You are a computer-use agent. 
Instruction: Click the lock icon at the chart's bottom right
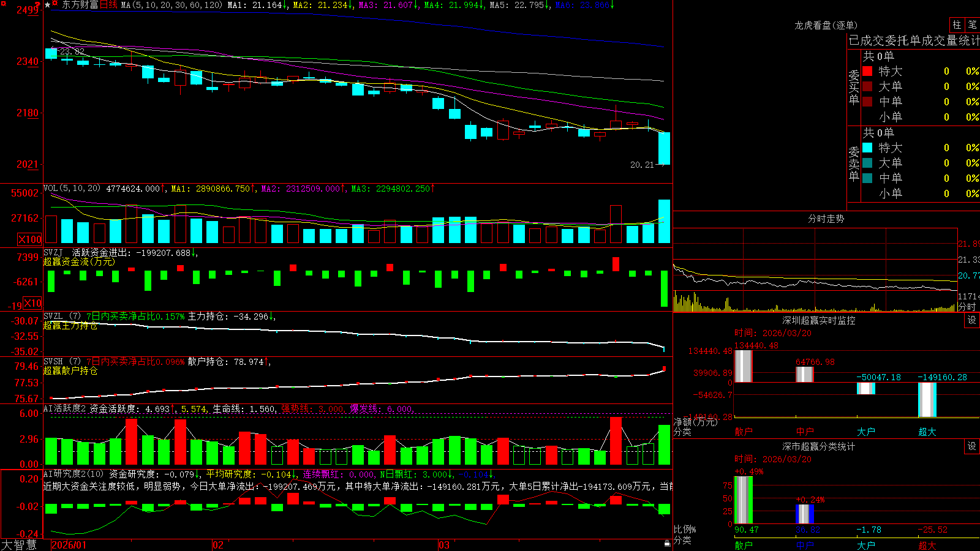tap(668, 544)
